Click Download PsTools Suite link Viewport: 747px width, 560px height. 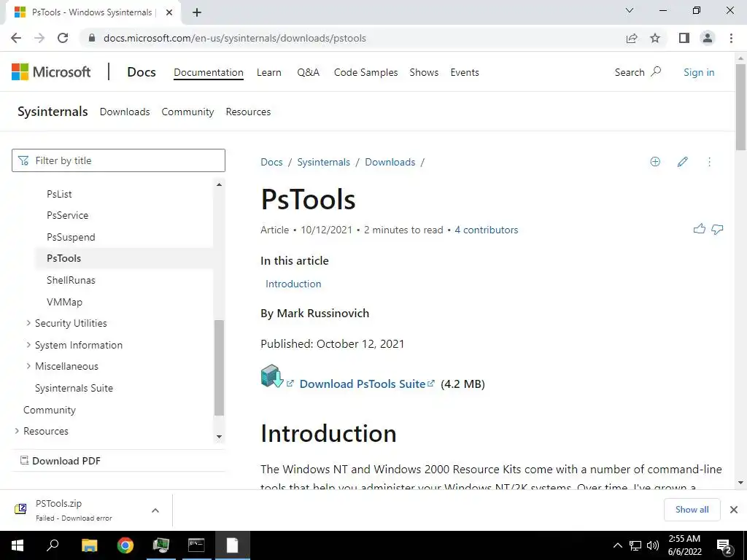363,384
